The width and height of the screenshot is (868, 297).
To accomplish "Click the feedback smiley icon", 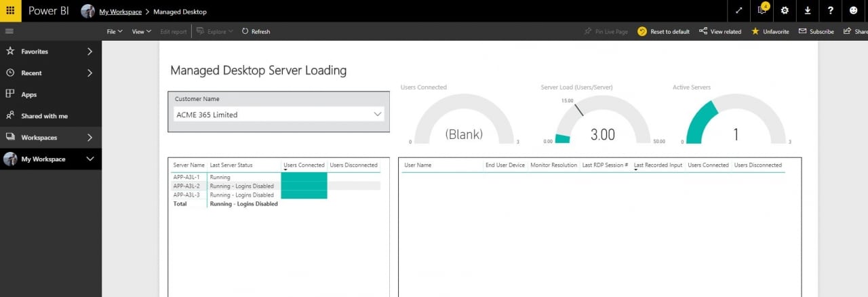I will 853,11.
